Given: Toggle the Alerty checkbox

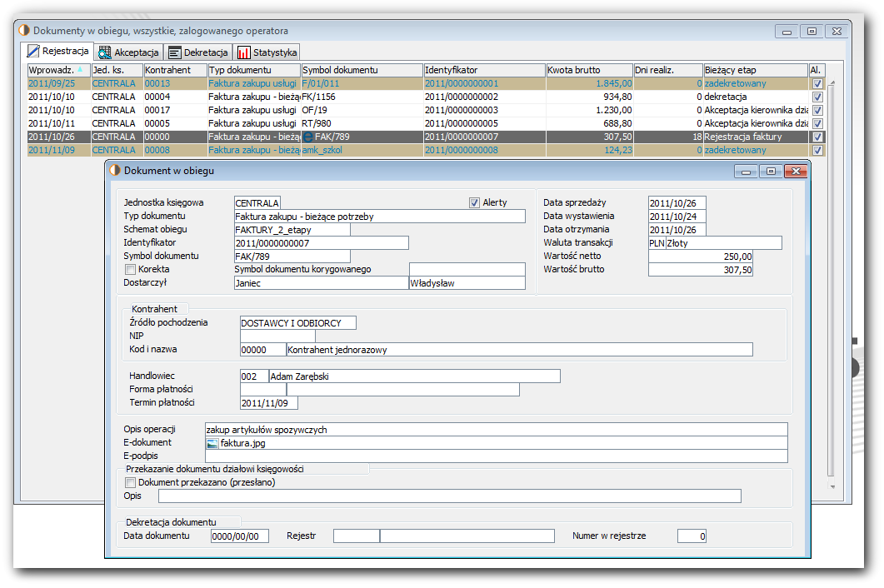Looking at the screenshot, I should [474, 202].
